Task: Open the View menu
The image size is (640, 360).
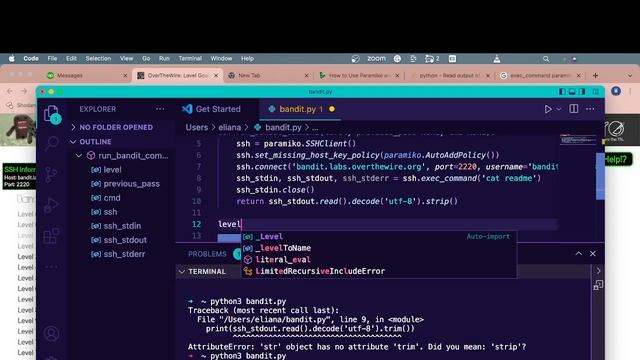Action: pos(126,59)
